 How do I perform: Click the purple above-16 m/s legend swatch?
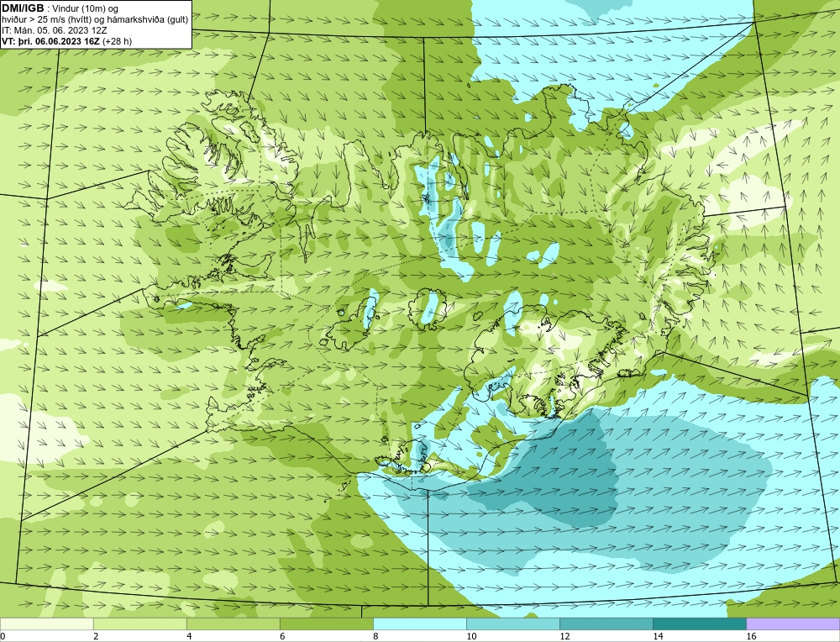(x=793, y=624)
